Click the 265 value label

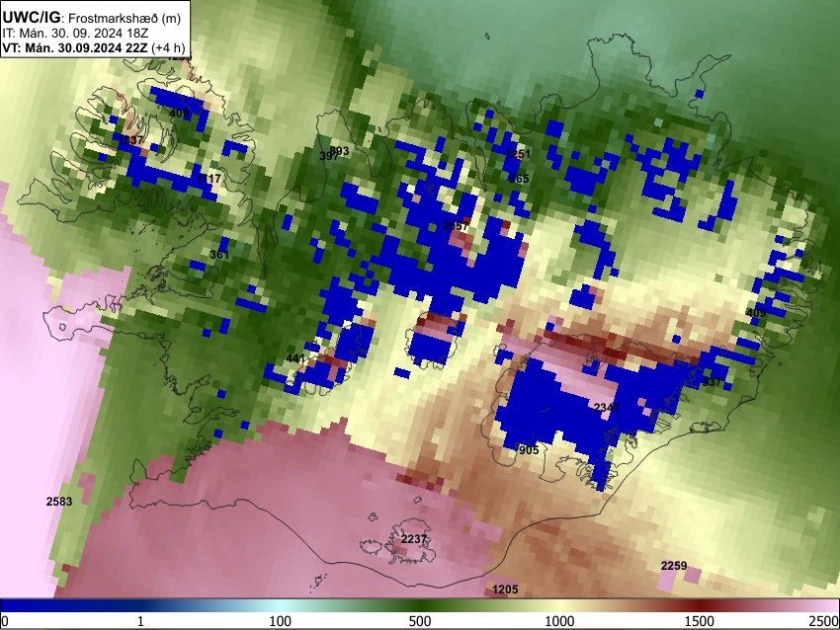point(519,179)
